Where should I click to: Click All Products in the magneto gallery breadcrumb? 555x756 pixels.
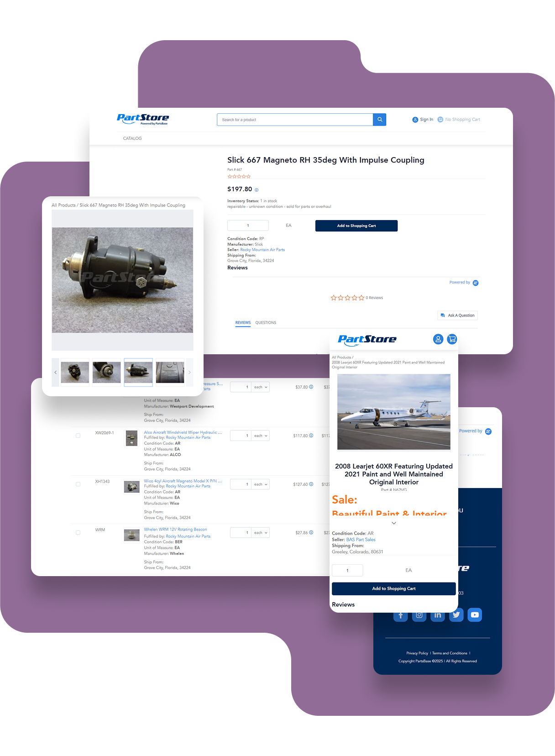click(x=63, y=205)
